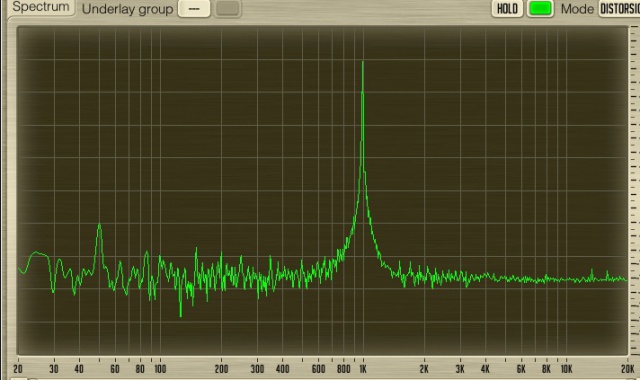The height and width of the screenshot is (380, 640).
Task: Click the 30 frequency axis label
Action: coord(54,369)
